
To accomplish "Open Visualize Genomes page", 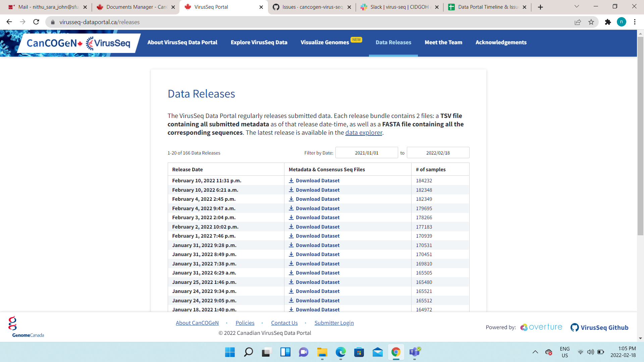I will (x=324, y=42).
